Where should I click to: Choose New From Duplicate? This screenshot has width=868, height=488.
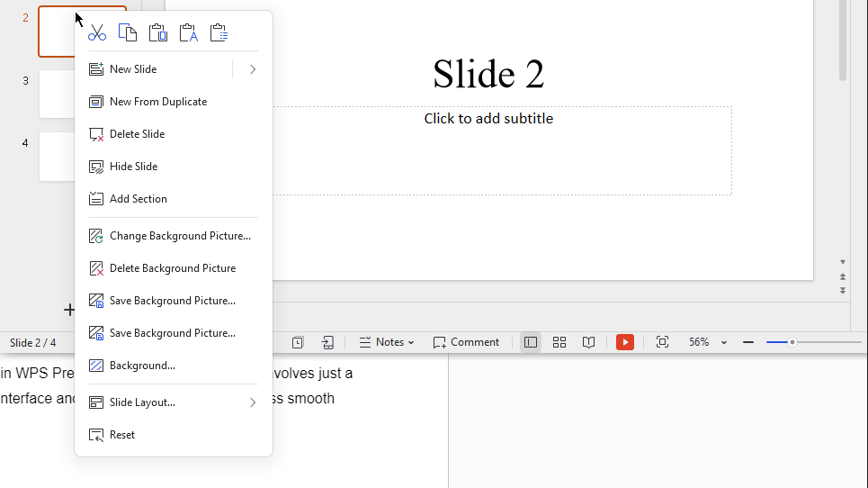[x=158, y=102]
